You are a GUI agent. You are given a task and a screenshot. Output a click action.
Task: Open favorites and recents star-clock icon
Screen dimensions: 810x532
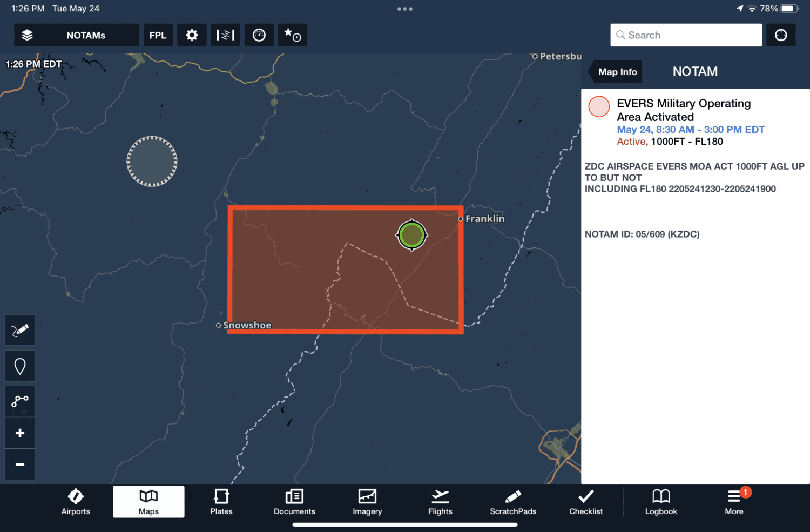click(292, 35)
